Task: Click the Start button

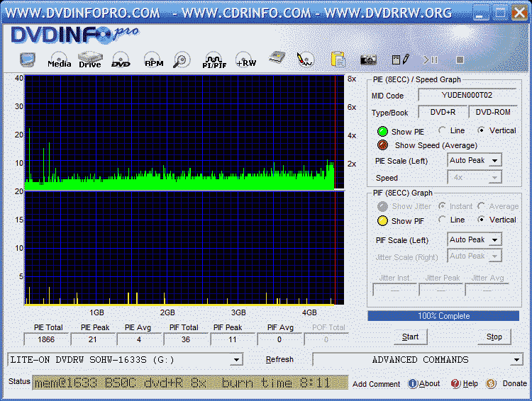Action: (410, 337)
